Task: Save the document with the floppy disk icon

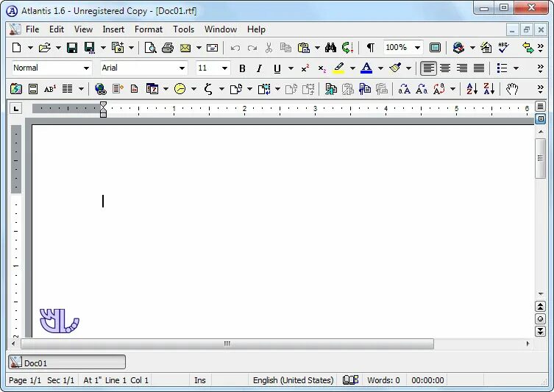Action: pos(72,47)
